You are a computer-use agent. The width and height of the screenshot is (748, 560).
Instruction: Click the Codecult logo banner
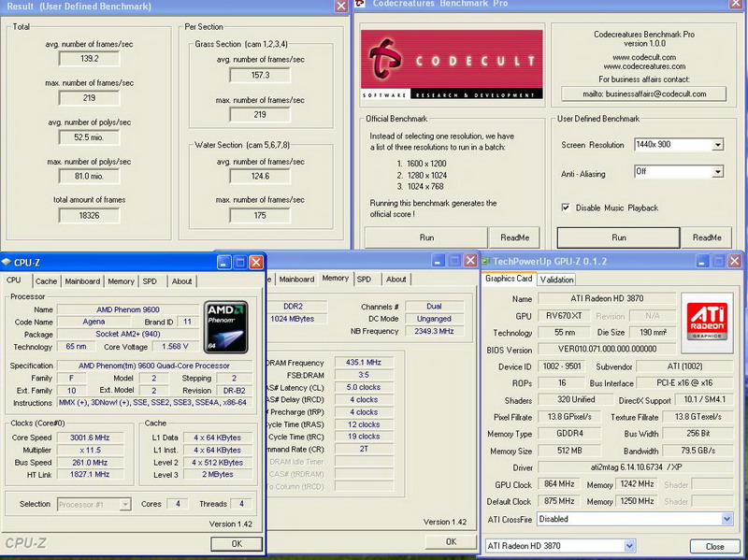[453, 63]
